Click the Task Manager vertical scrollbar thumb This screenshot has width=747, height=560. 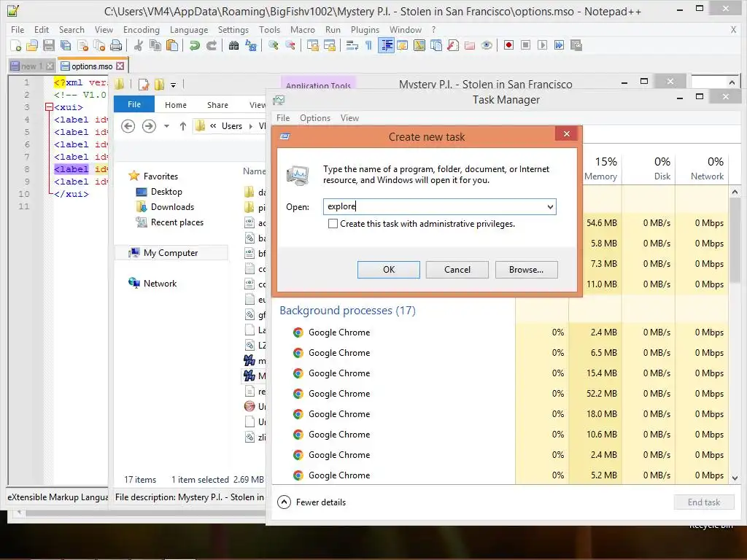[735, 241]
